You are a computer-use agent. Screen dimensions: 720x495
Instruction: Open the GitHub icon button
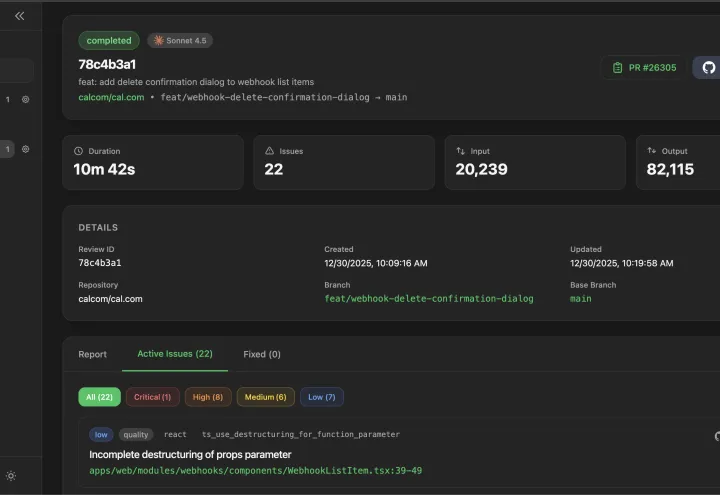pos(708,68)
